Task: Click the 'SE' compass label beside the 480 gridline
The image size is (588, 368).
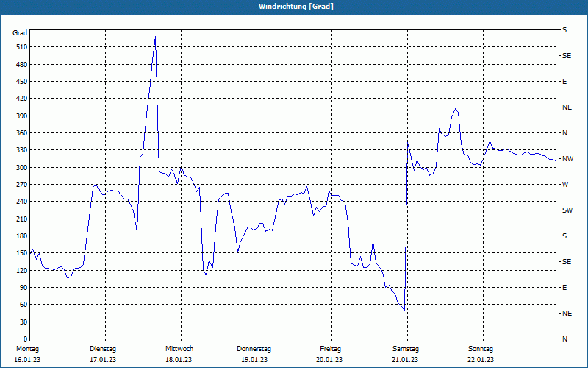Action: tap(567, 56)
